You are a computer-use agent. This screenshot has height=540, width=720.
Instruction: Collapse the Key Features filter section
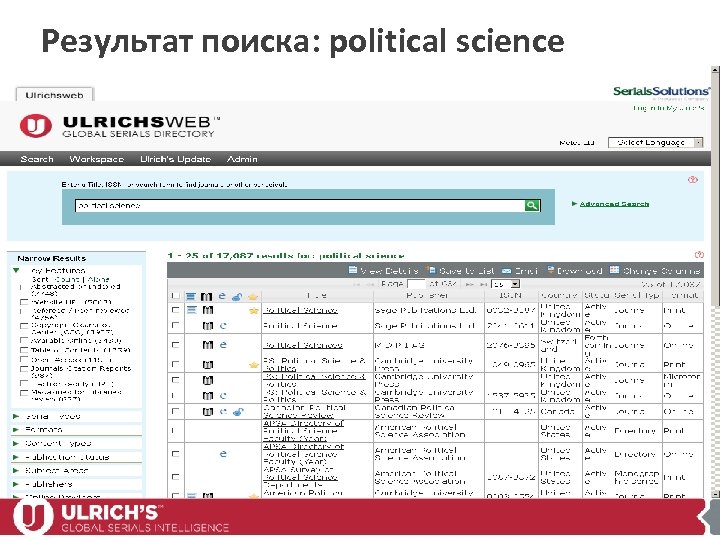17,270
